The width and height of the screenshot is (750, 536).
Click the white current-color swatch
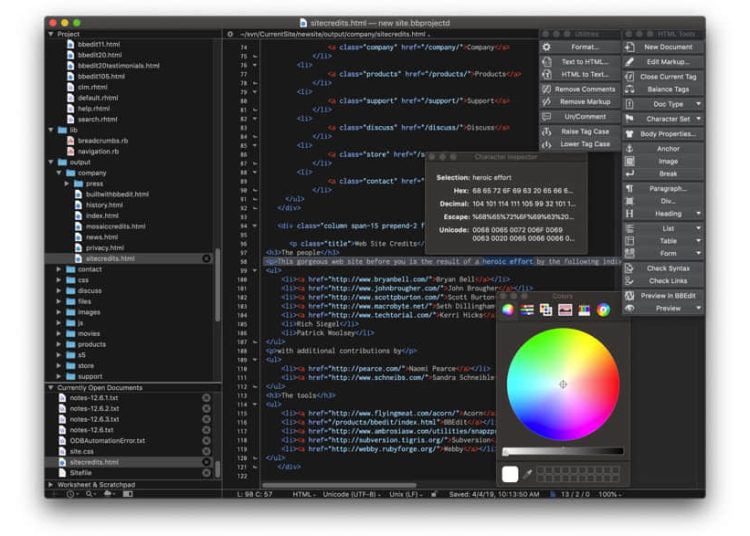point(510,473)
